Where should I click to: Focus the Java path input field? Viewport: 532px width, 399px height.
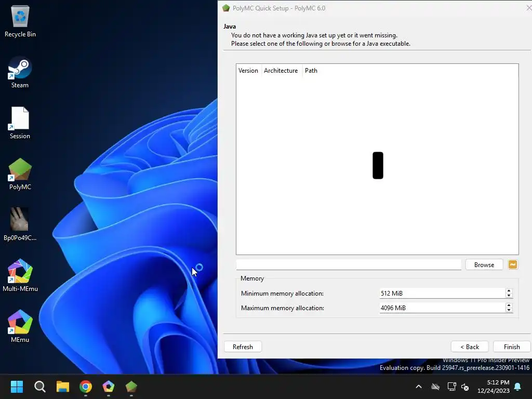349,264
